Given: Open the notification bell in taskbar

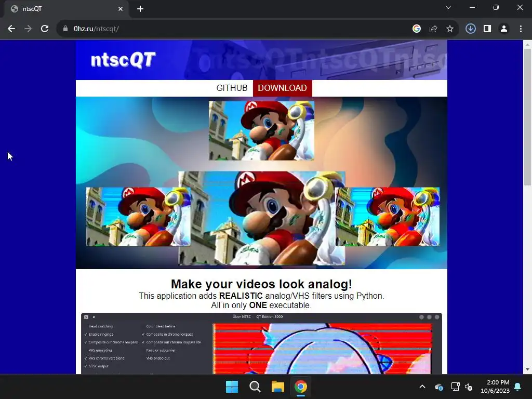Looking at the screenshot, I should coord(518,387).
